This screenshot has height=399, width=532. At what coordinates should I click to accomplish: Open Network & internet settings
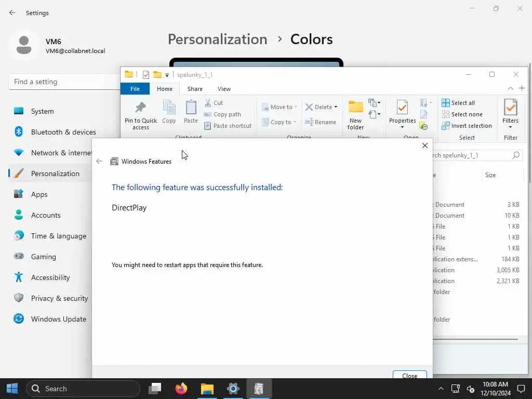click(x=51, y=153)
